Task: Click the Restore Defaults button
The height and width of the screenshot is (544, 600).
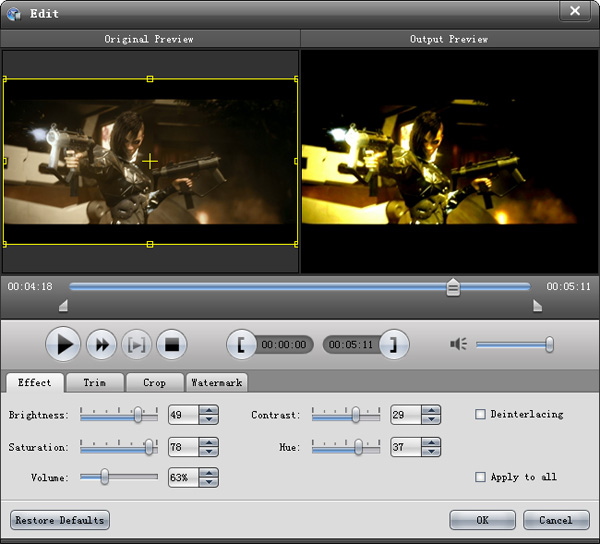Action: click(x=60, y=520)
